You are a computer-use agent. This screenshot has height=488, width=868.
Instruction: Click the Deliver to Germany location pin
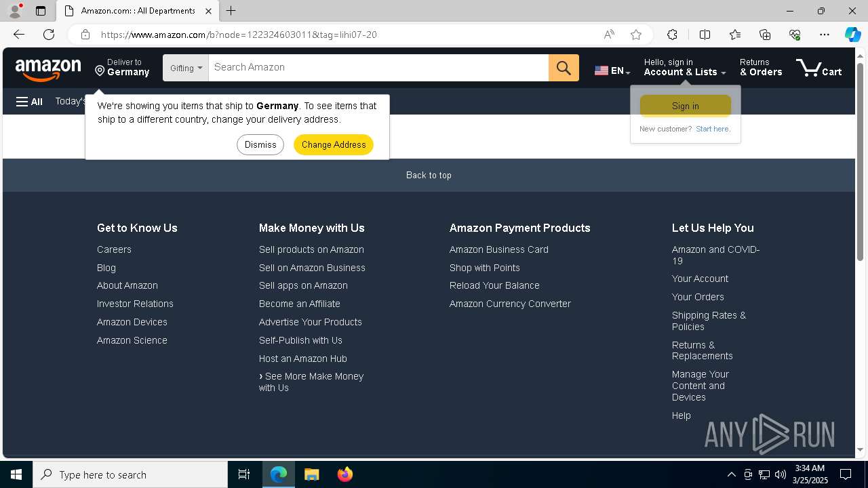[100, 71]
